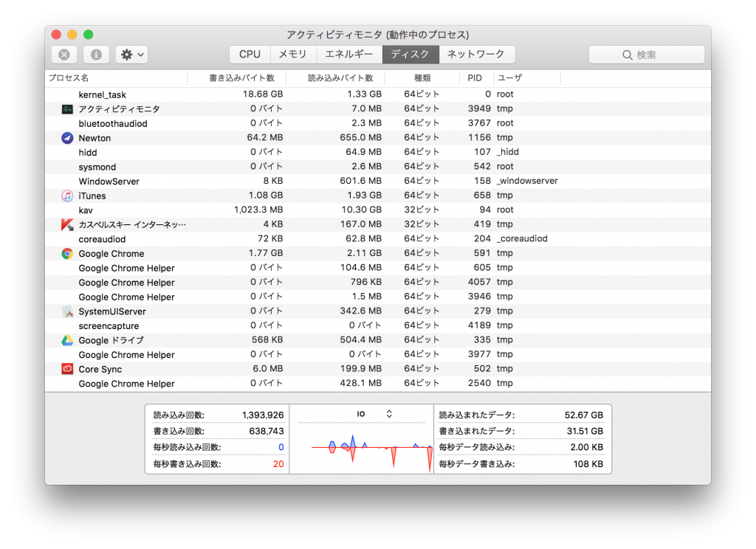Select Google Chrome Helper with PID 3977

(x=378, y=355)
